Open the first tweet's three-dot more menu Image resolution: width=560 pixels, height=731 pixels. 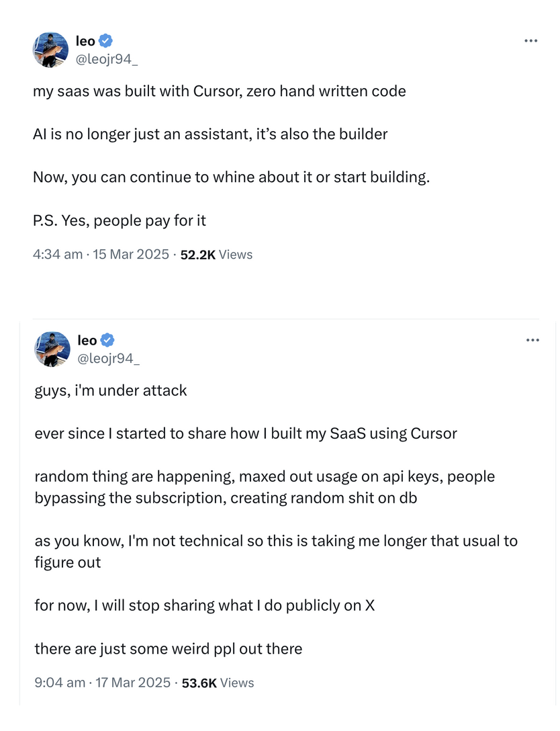click(530, 41)
